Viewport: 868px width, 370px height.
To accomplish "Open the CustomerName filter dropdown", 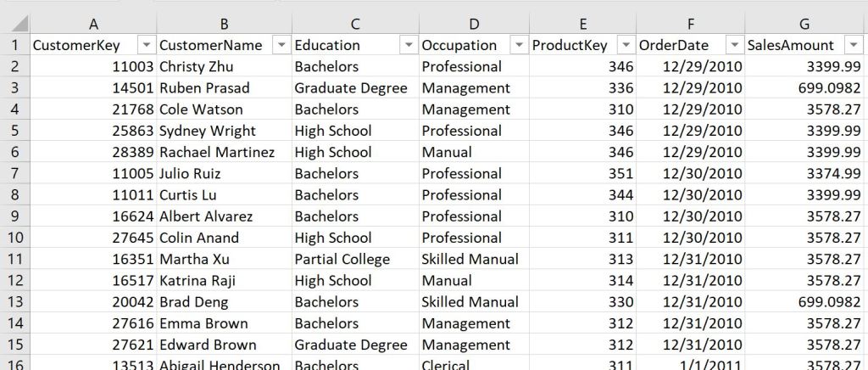I will pyautogui.click(x=280, y=45).
